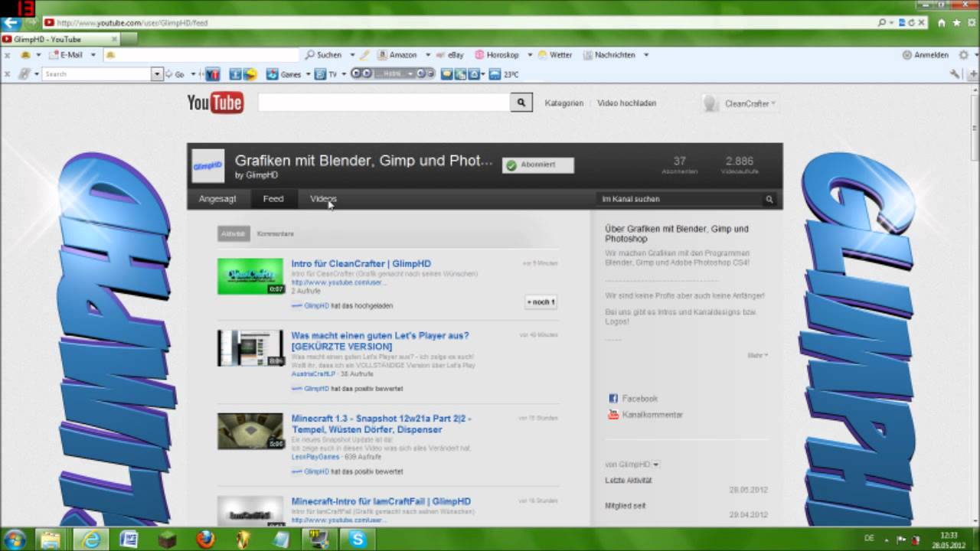
Task: Open the Kategorien link
Action: (x=564, y=103)
